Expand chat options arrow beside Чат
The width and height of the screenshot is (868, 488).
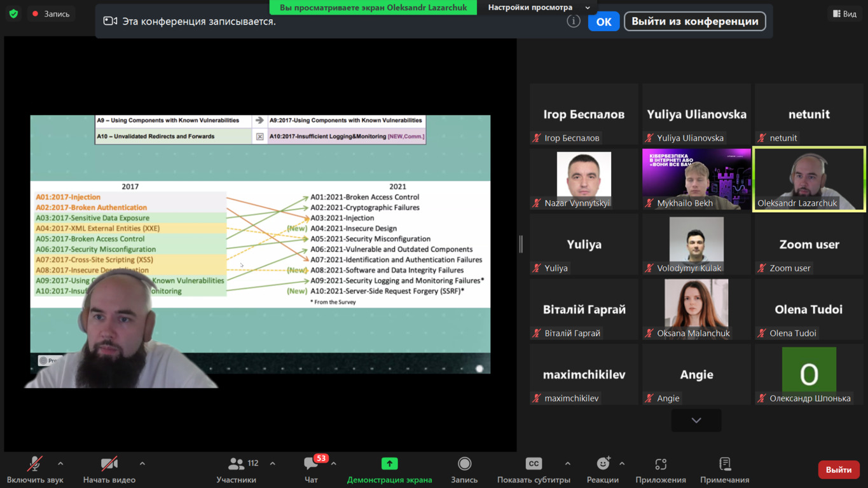333,464
